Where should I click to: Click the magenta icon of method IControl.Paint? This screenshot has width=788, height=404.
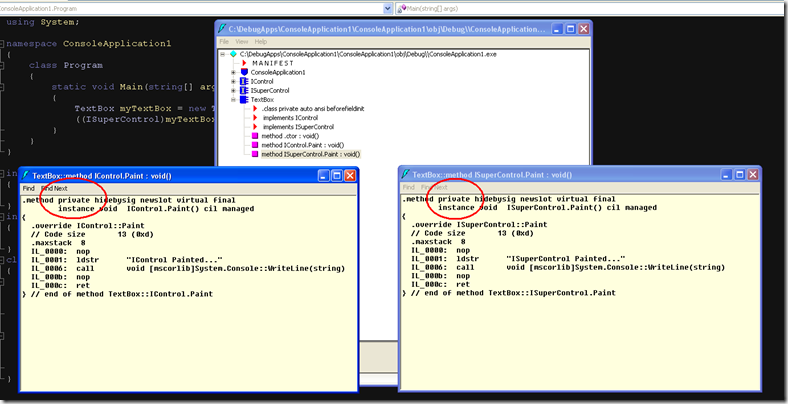(255, 145)
